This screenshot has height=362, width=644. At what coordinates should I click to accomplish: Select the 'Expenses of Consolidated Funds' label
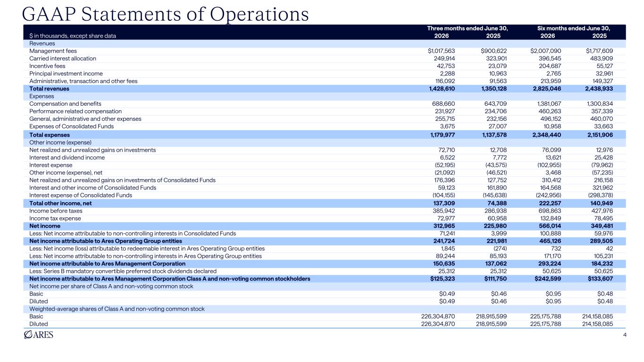click(x=71, y=126)
